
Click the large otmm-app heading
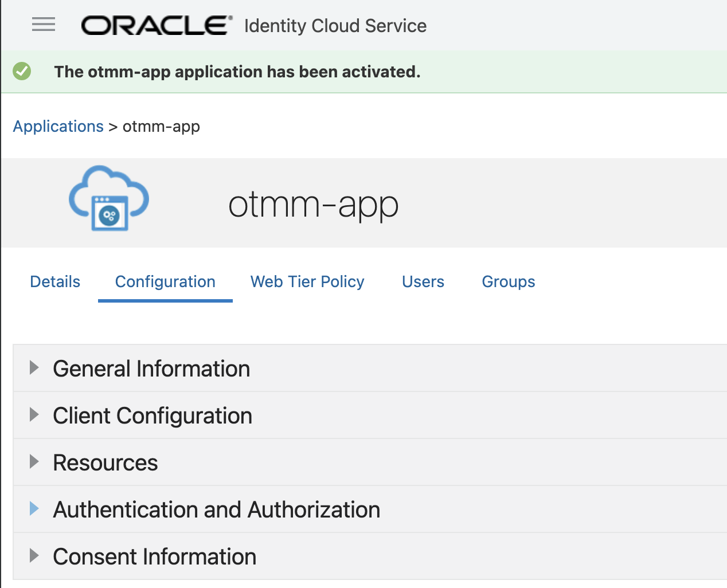coord(313,205)
